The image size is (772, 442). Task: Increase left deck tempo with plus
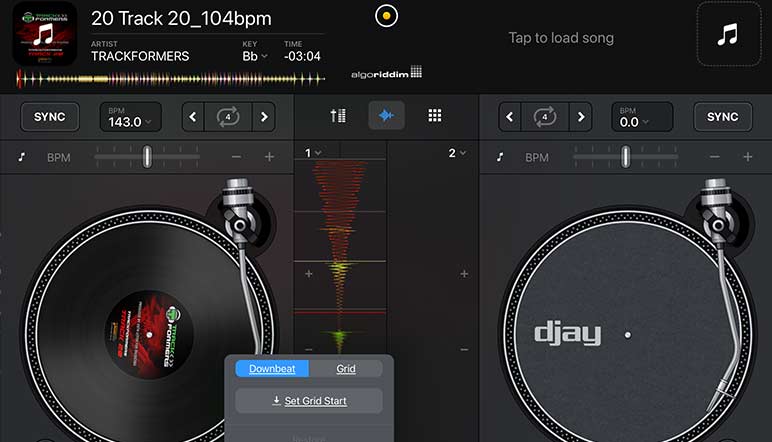269,157
